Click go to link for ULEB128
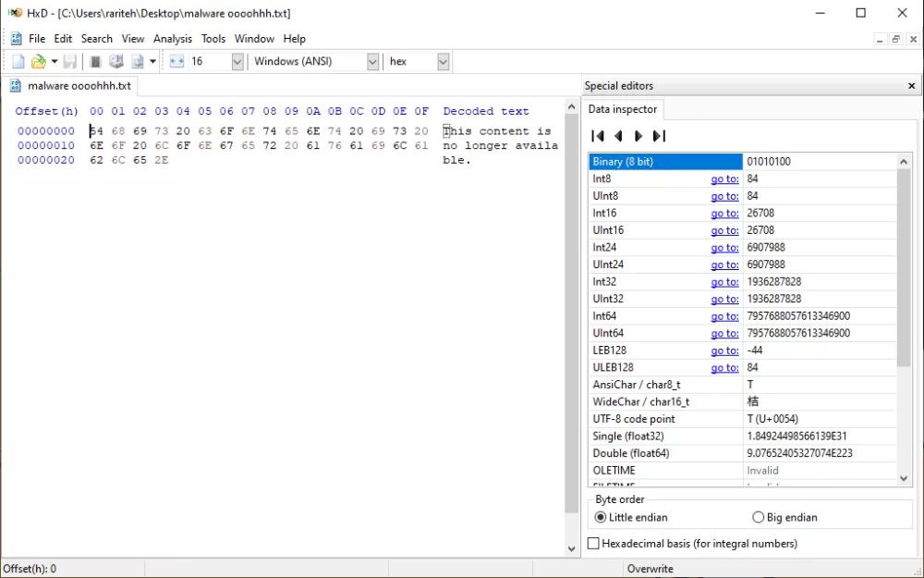This screenshot has width=924, height=578. pyautogui.click(x=724, y=367)
